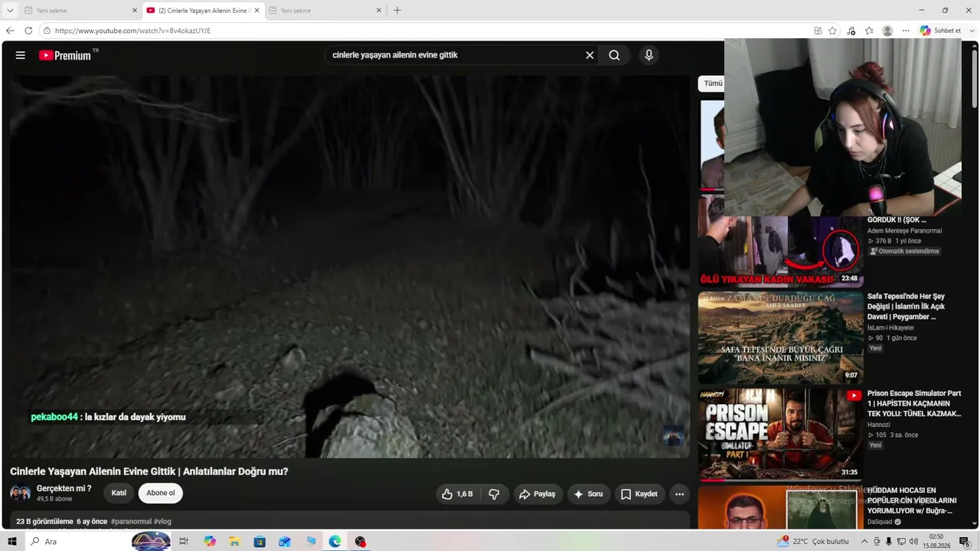Open Edge extensions/apps icon in address bar
The height and width of the screenshot is (551, 980).
818,31
